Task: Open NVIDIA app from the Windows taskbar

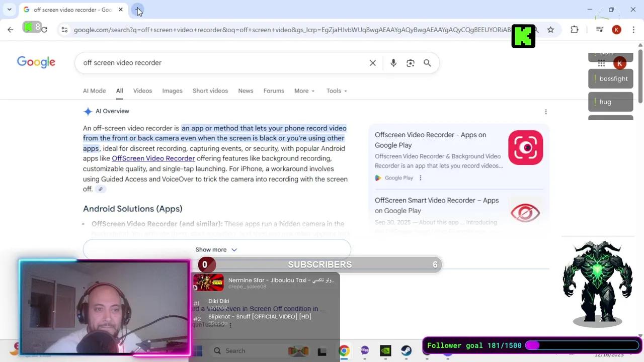Action: pyautogui.click(x=385, y=351)
